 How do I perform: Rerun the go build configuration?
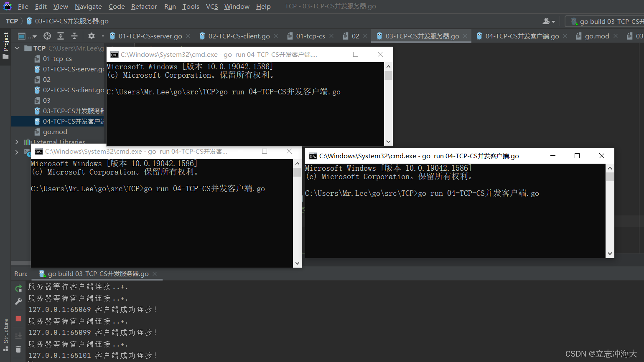click(18, 289)
